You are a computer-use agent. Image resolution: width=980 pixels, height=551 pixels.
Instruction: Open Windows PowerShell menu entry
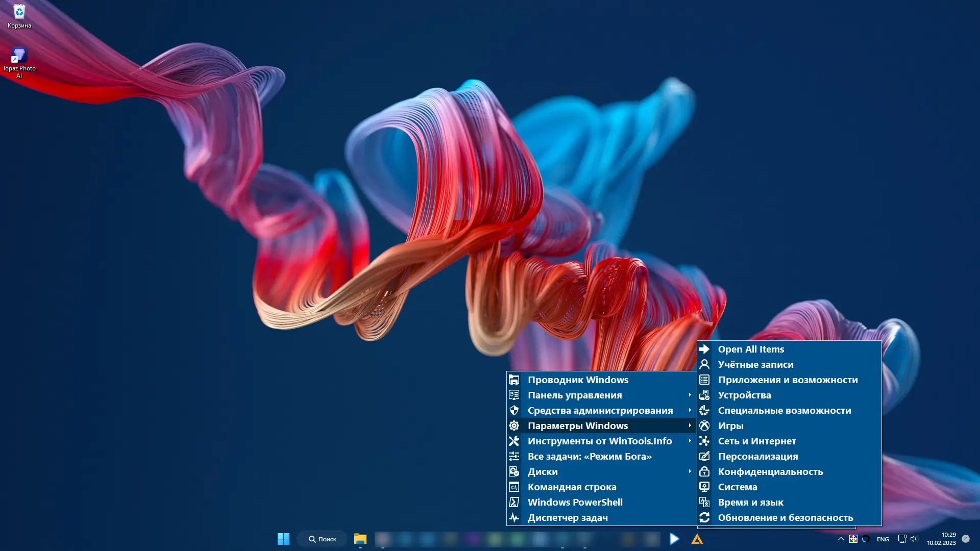click(575, 502)
